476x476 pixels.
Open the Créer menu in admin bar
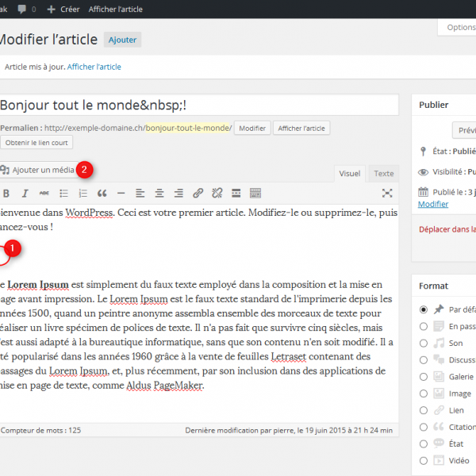click(x=63, y=10)
